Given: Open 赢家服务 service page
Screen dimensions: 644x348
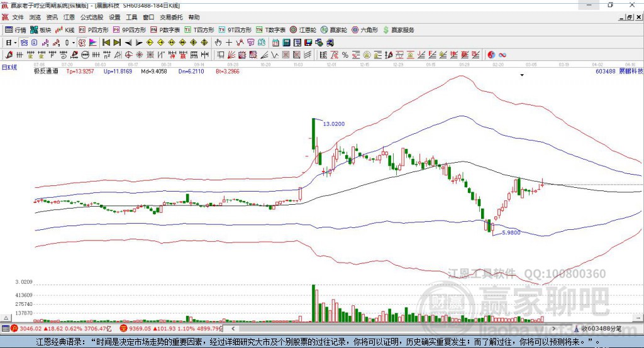Looking at the screenshot, I should point(399,30).
